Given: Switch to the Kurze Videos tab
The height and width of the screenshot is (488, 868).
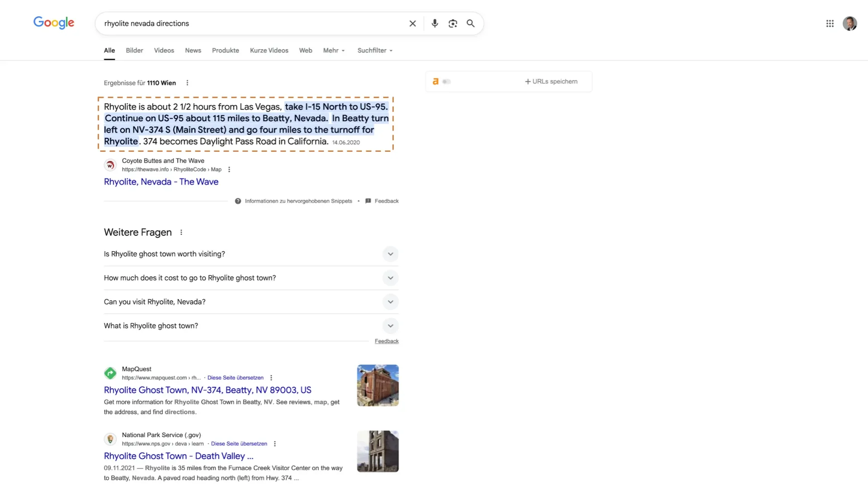Looking at the screenshot, I should [x=269, y=51].
